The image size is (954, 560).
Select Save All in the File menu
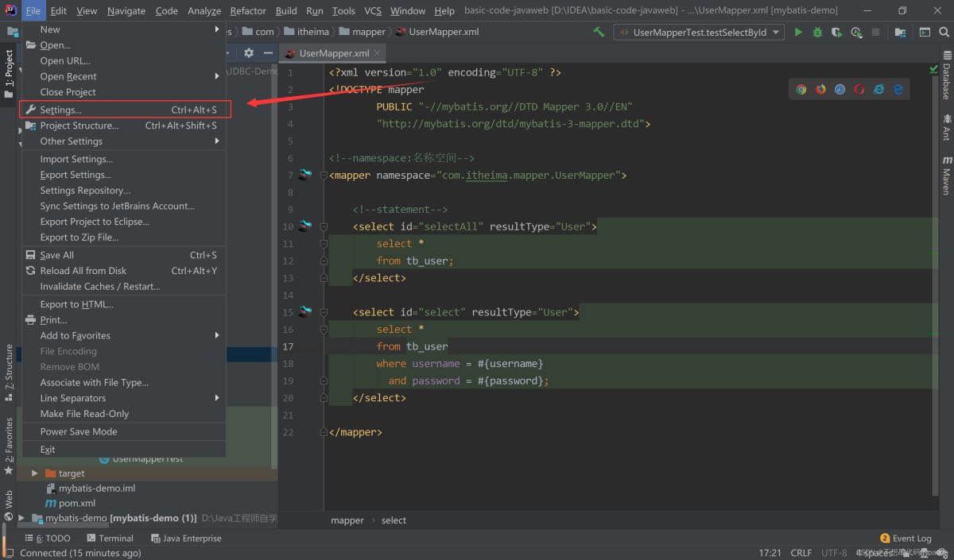(123, 255)
